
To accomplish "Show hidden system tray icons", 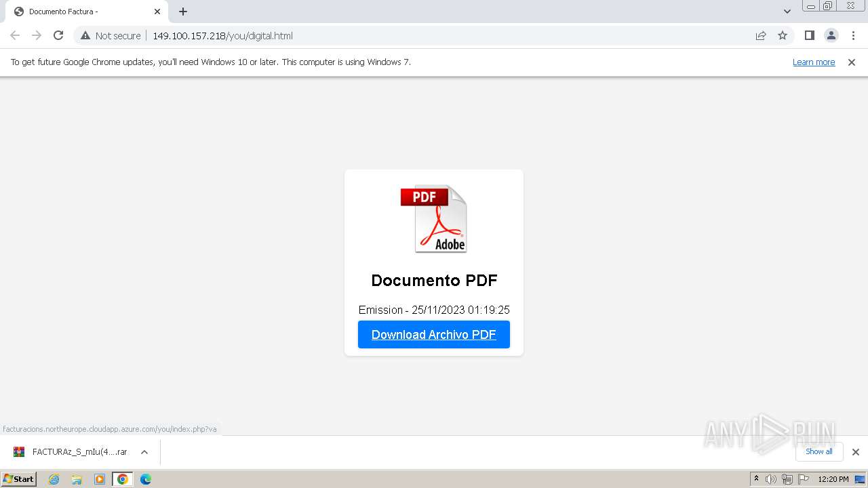I will click(756, 479).
